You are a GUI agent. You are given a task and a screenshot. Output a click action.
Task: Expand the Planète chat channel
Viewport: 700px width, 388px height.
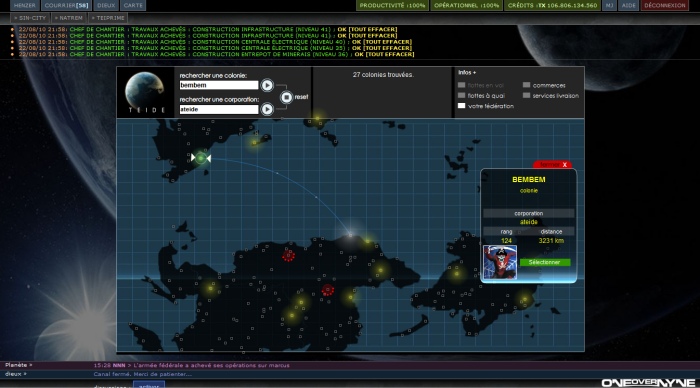point(19,365)
